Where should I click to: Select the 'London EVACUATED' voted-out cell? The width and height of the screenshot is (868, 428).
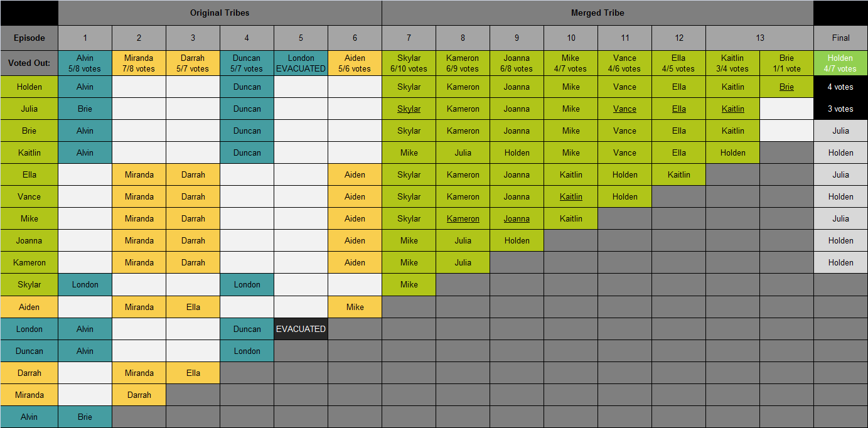(301, 63)
